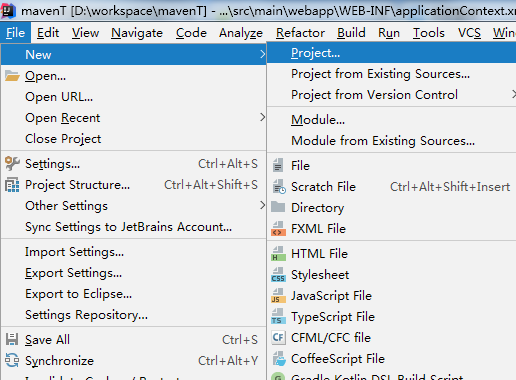Open the Run menu

pos(389,33)
